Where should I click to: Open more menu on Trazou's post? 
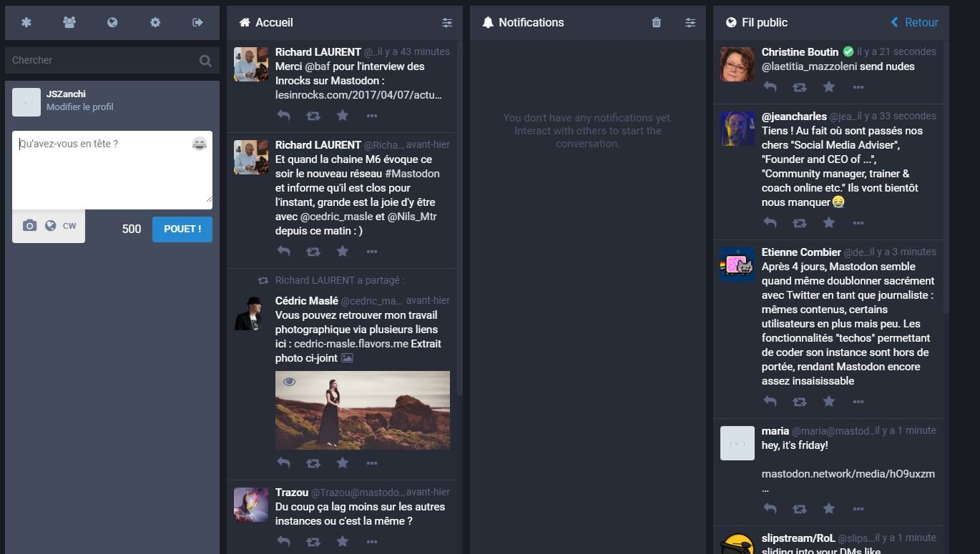click(372, 541)
